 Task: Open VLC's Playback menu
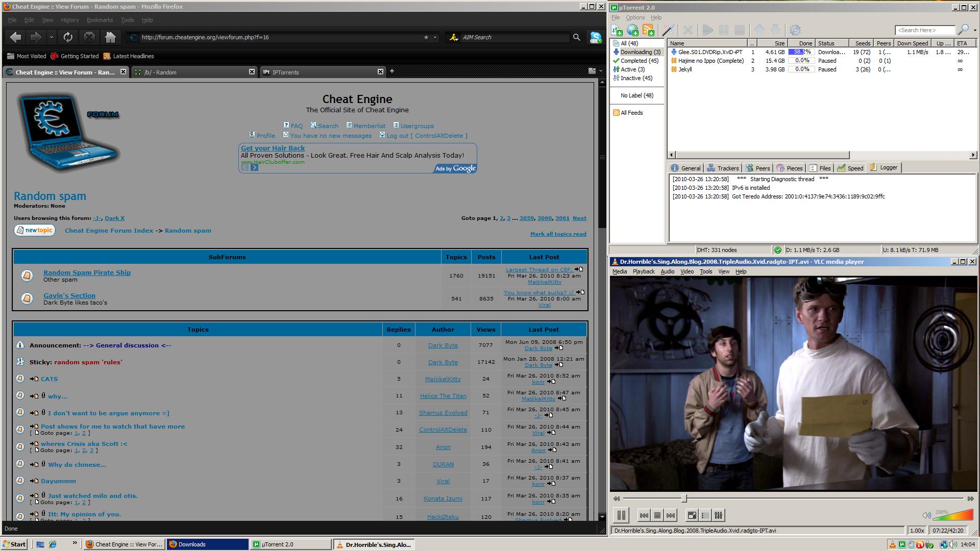(x=644, y=271)
